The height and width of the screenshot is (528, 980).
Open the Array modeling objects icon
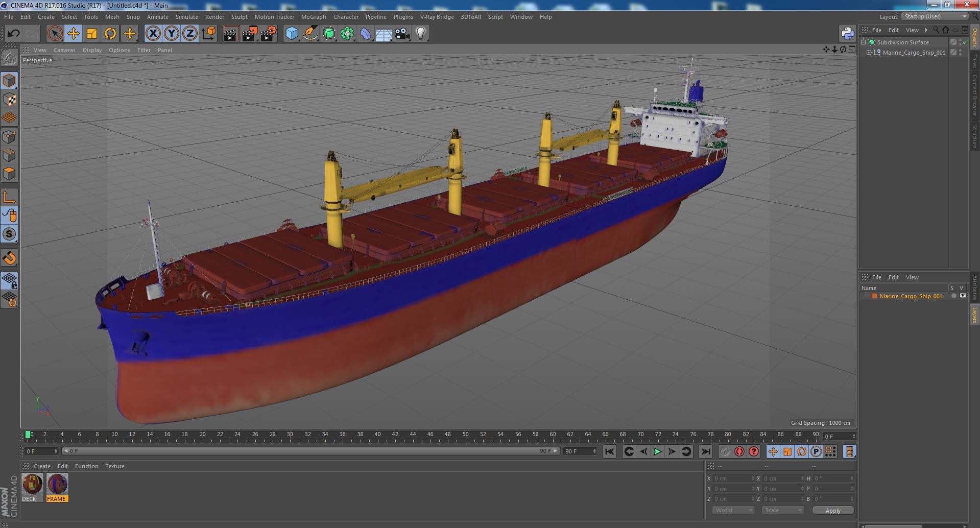[347, 34]
